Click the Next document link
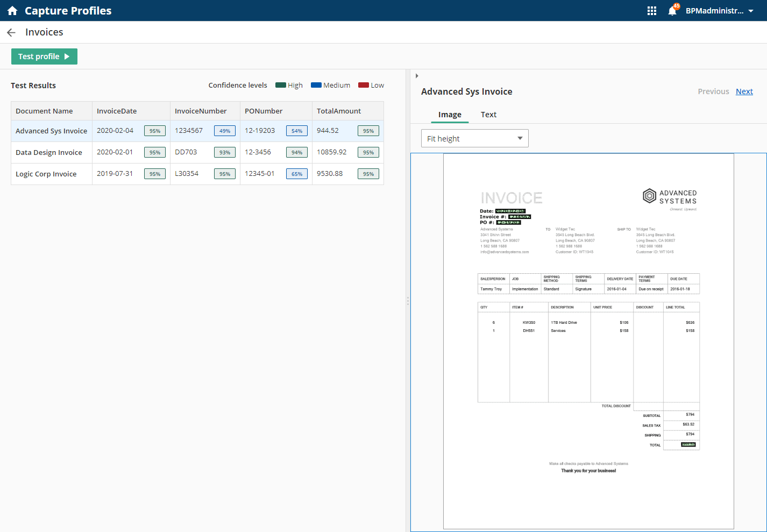Viewport: 767px width, 532px height. tap(744, 91)
